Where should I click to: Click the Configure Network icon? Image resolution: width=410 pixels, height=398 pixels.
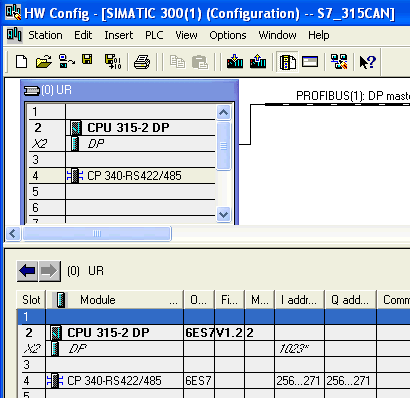tap(339, 62)
